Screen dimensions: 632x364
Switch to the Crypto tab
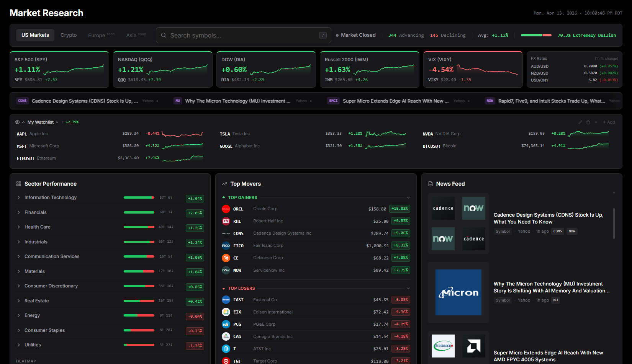click(x=69, y=35)
